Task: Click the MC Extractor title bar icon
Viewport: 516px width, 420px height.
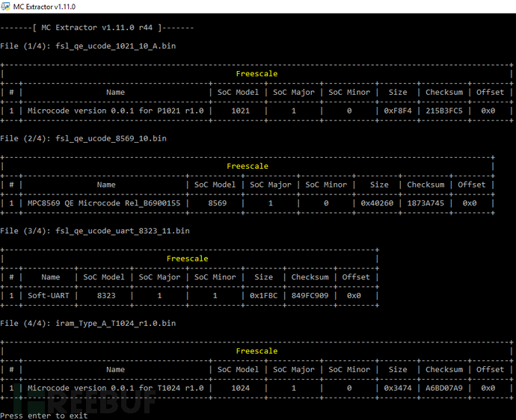Action: click(x=5, y=6)
